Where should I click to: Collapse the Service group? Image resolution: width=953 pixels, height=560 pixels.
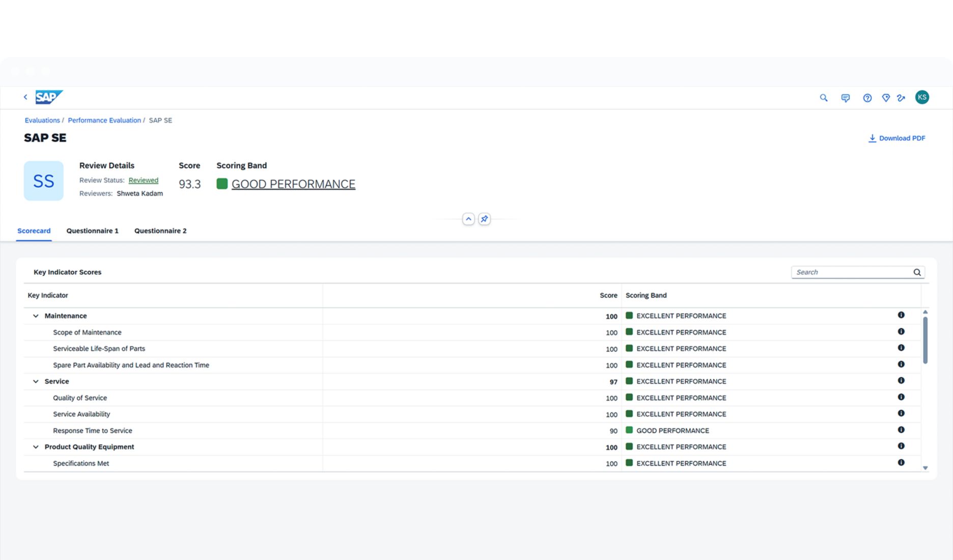pos(36,381)
